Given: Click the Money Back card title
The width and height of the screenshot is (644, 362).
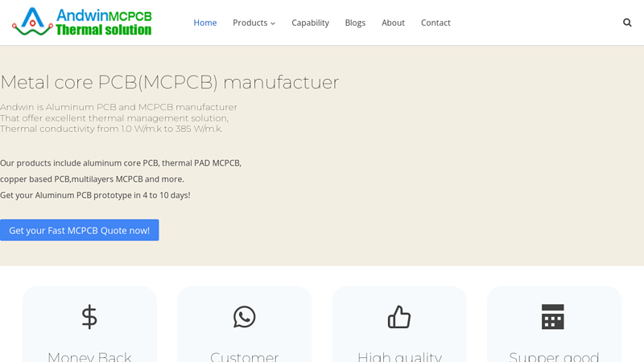Looking at the screenshot, I should [89, 356].
